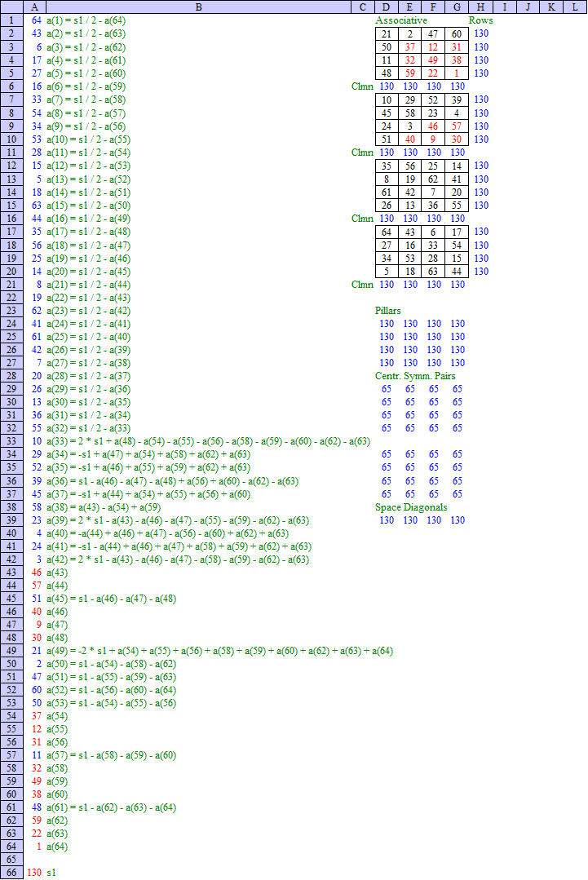Select column K header
The image size is (588, 880).
coord(551,7)
